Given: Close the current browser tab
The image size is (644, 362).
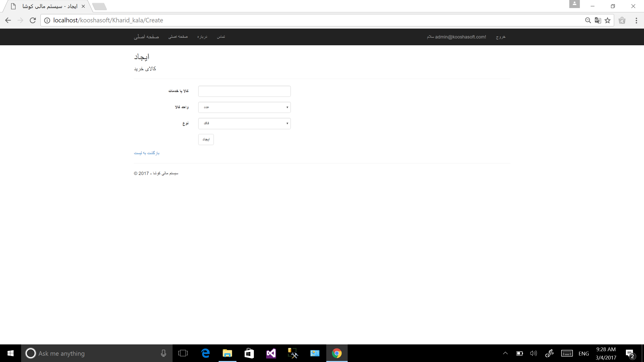Looking at the screenshot, I should click(x=83, y=6).
